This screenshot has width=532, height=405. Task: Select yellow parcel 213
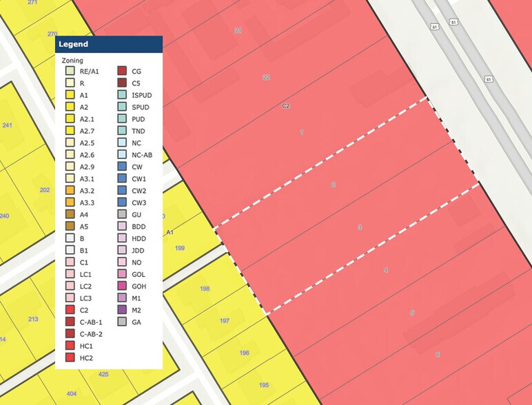[33, 319]
